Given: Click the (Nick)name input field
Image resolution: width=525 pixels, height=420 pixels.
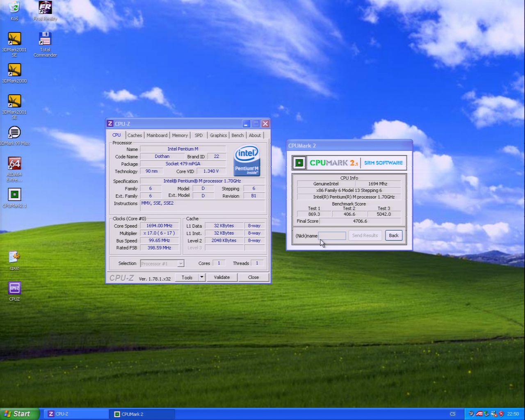Looking at the screenshot, I should coord(332,235).
